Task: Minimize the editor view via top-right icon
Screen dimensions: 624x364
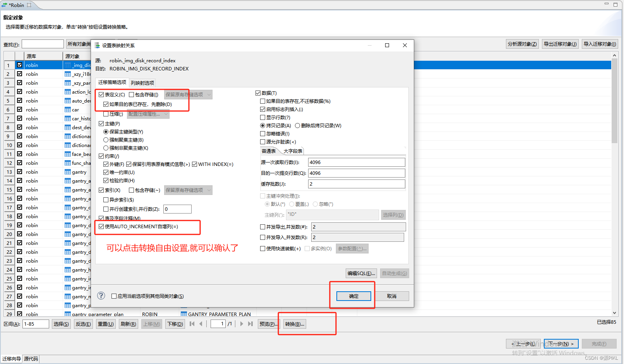Action: [607, 4]
